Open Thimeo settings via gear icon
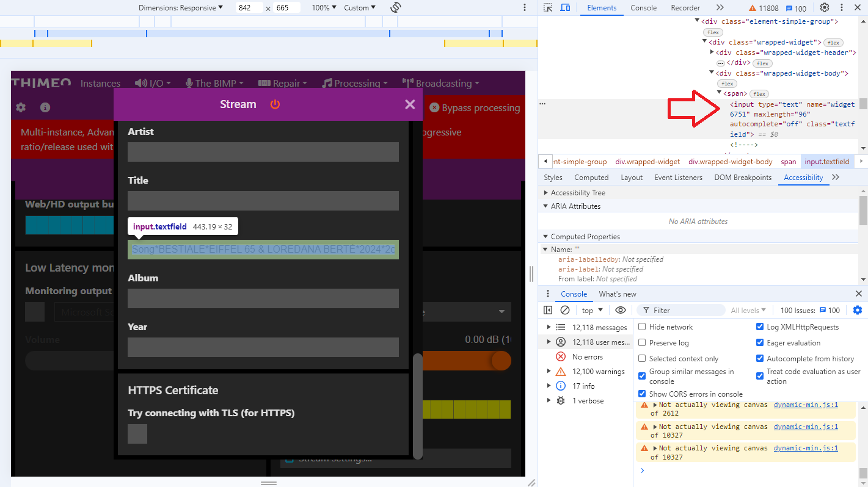Image resolution: width=868 pixels, height=487 pixels. coord(20,107)
